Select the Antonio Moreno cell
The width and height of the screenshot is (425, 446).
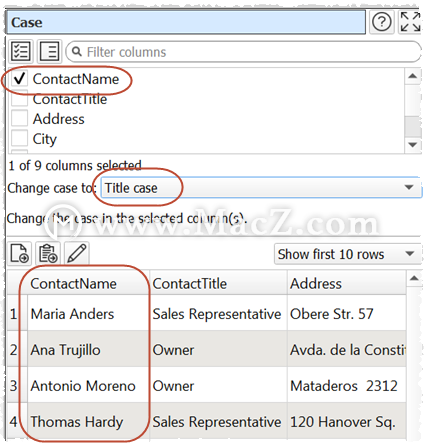tap(88, 385)
